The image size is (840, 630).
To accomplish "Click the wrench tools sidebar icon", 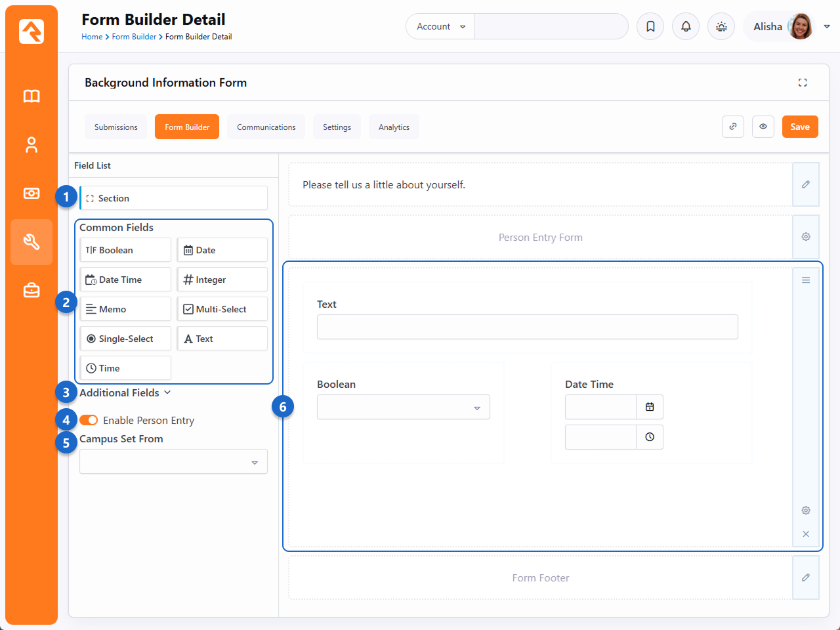I will [31, 242].
